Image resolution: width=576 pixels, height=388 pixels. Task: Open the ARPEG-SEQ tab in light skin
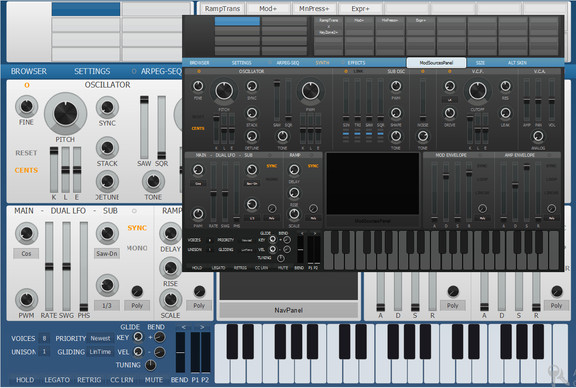pyautogui.click(x=161, y=71)
